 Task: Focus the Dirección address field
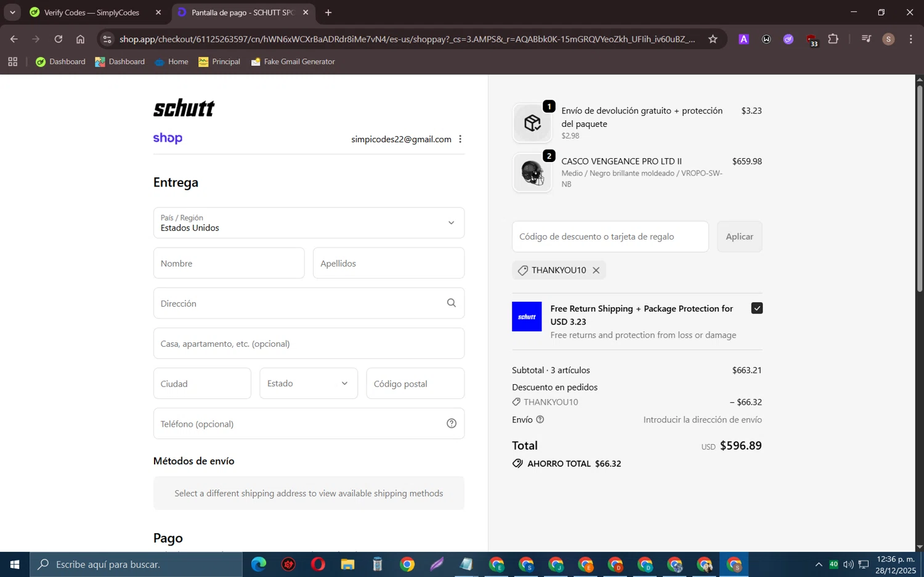point(309,303)
